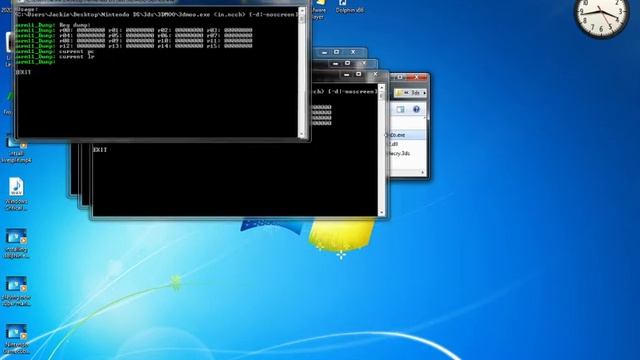Click the lower console window scrollbar down arrow
This screenshot has width=640, height=360.
coord(381,212)
